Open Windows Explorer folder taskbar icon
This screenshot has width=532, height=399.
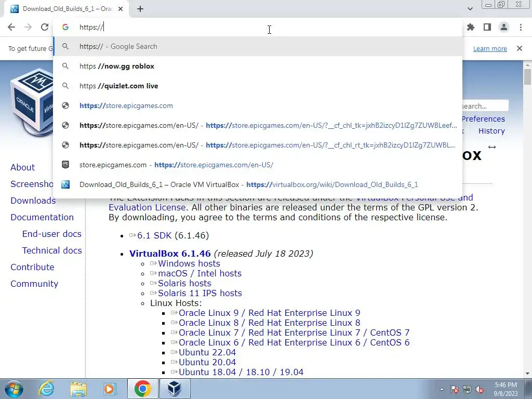(78, 389)
